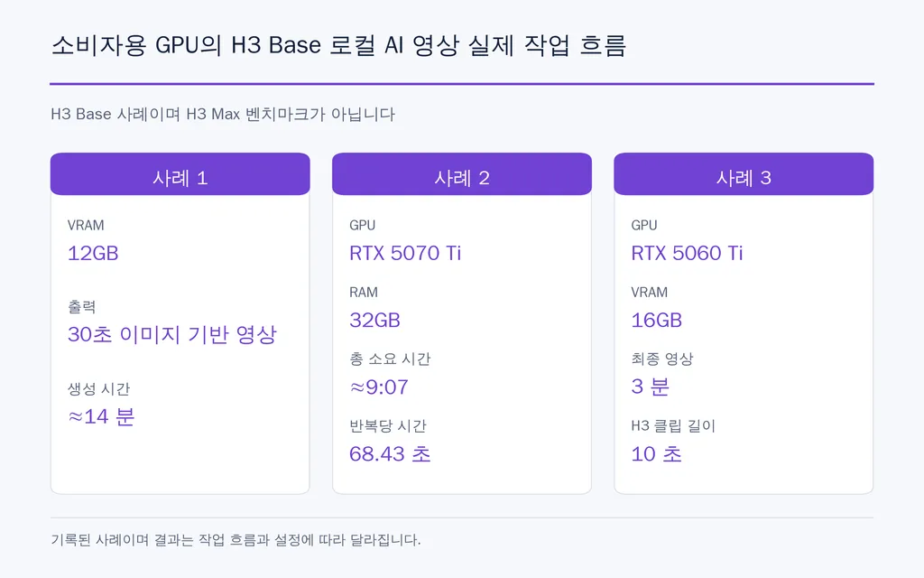924x578 pixels.
Task: Click the '생성 시간' label
Action: pos(98,388)
